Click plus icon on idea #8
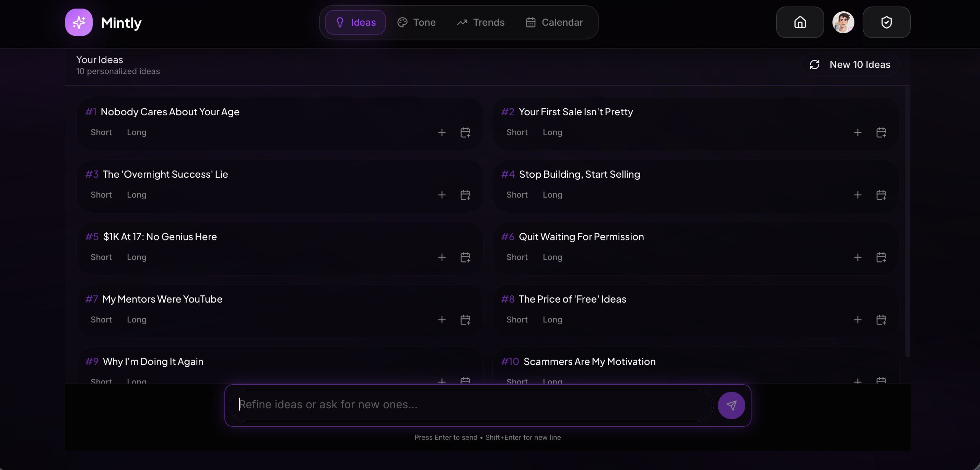 (857, 319)
